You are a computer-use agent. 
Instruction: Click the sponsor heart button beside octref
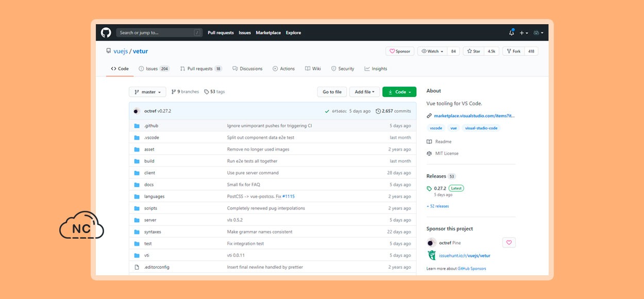[509, 243]
